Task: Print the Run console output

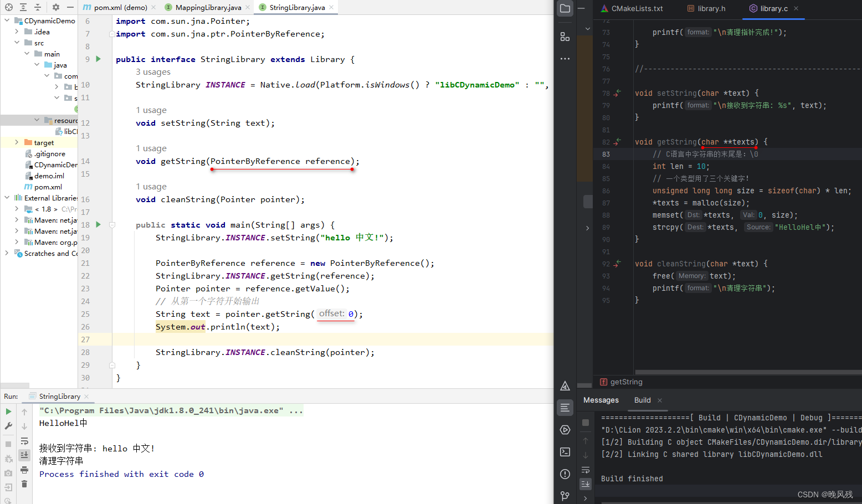Action: pos(24,470)
